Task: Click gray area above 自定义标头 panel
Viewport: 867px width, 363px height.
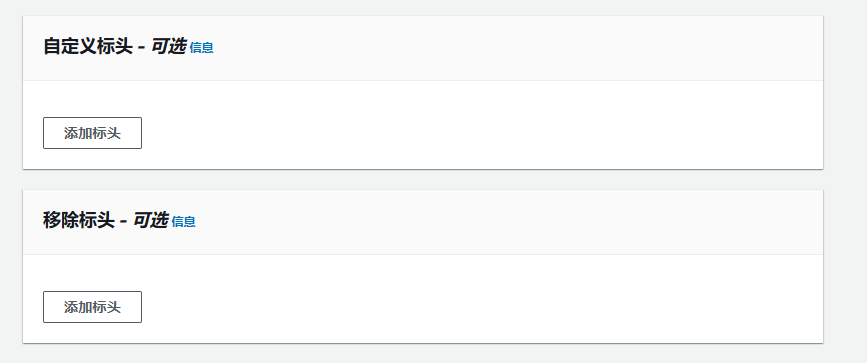Action: coord(423,7)
